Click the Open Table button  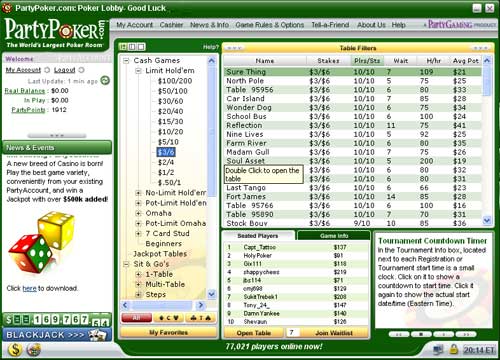pyautogui.click(x=254, y=333)
